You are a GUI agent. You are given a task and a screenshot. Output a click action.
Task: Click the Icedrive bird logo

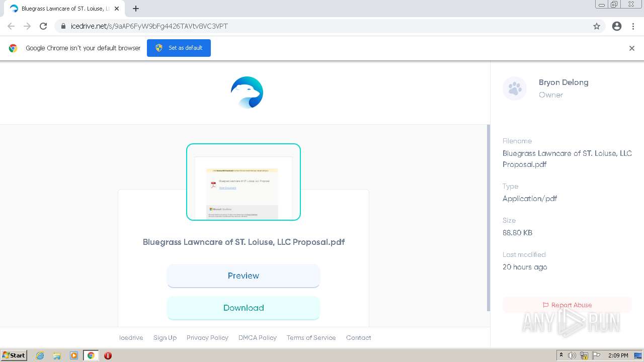tap(247, 93)
